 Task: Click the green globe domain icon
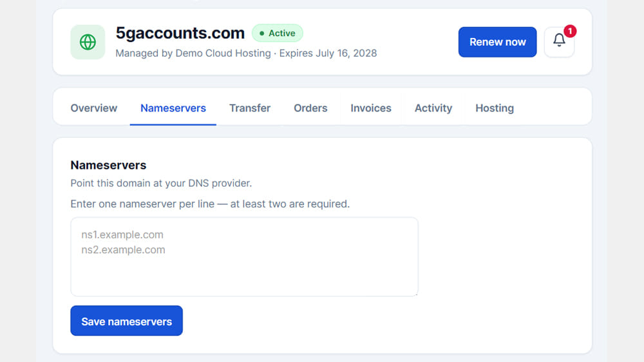point(88,42)
